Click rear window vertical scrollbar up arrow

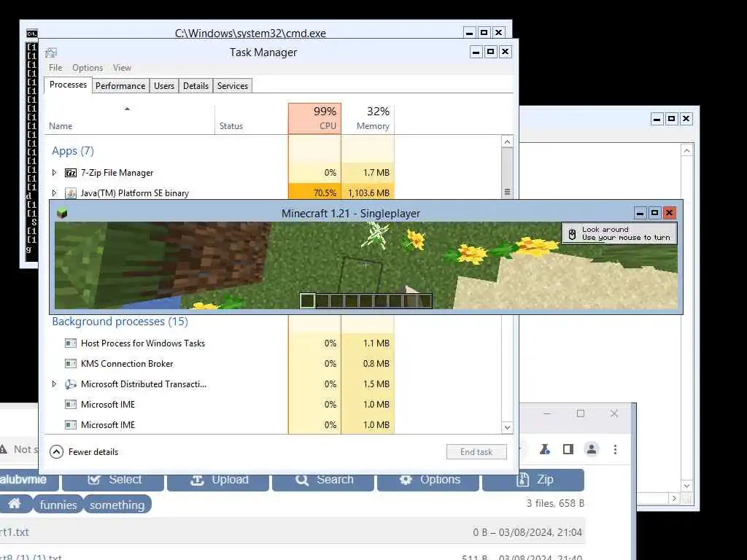click(687, 151)
